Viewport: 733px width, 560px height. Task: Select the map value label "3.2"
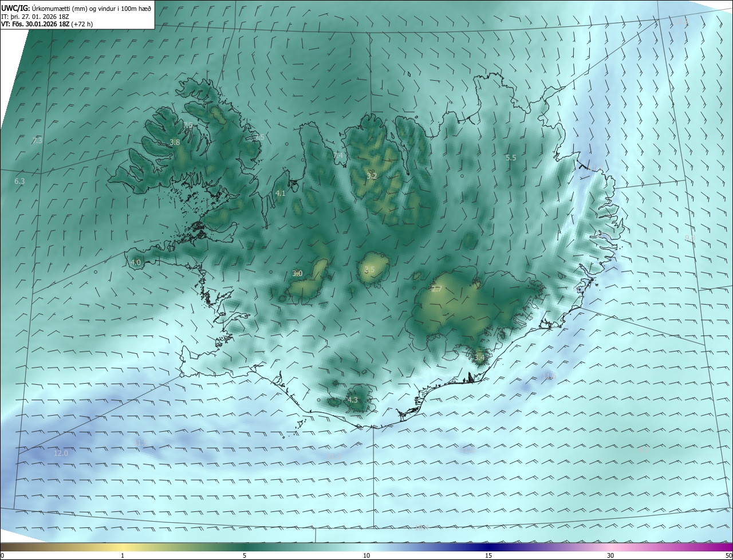[x=371, y=176]
